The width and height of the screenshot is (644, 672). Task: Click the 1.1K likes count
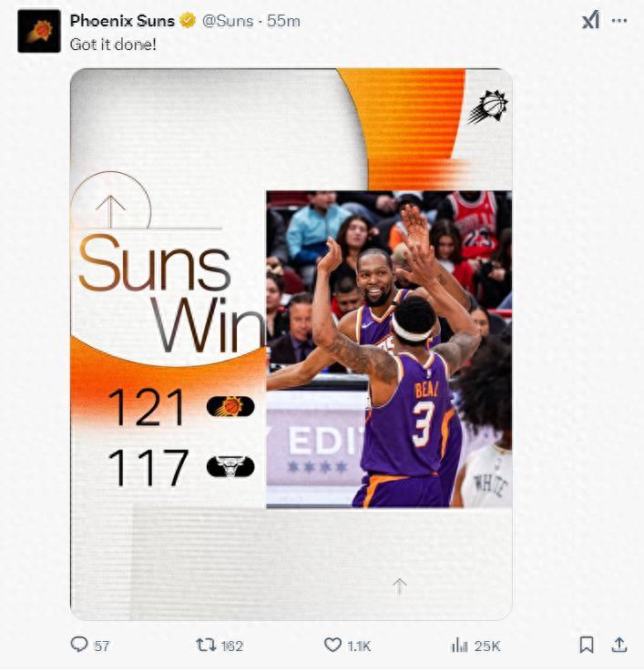click(359, 646)
